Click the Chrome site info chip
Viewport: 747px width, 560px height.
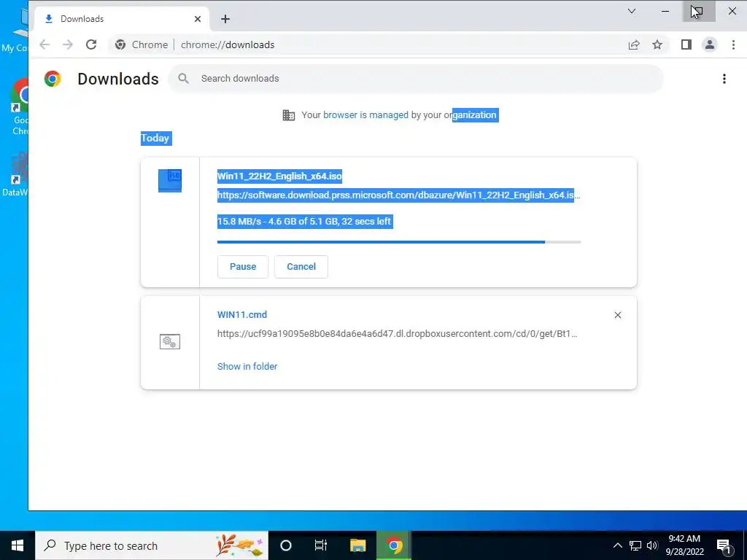142,44
